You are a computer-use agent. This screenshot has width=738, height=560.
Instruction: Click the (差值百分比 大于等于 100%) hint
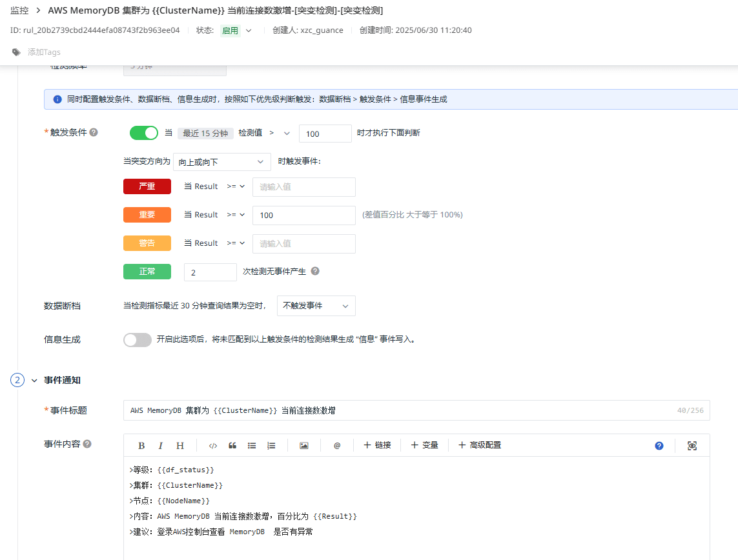413,215
